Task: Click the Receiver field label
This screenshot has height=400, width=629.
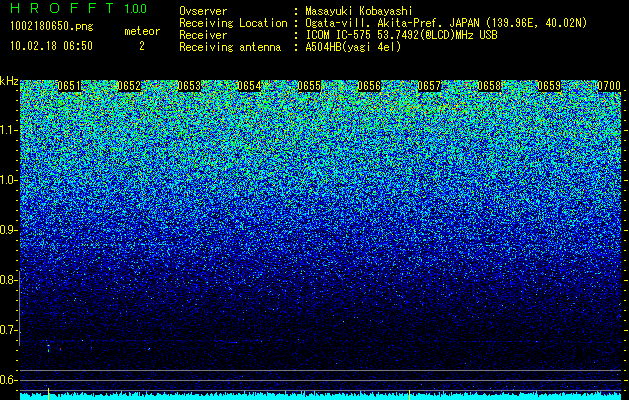Action: pyautogui.click(x=203, y=35)
